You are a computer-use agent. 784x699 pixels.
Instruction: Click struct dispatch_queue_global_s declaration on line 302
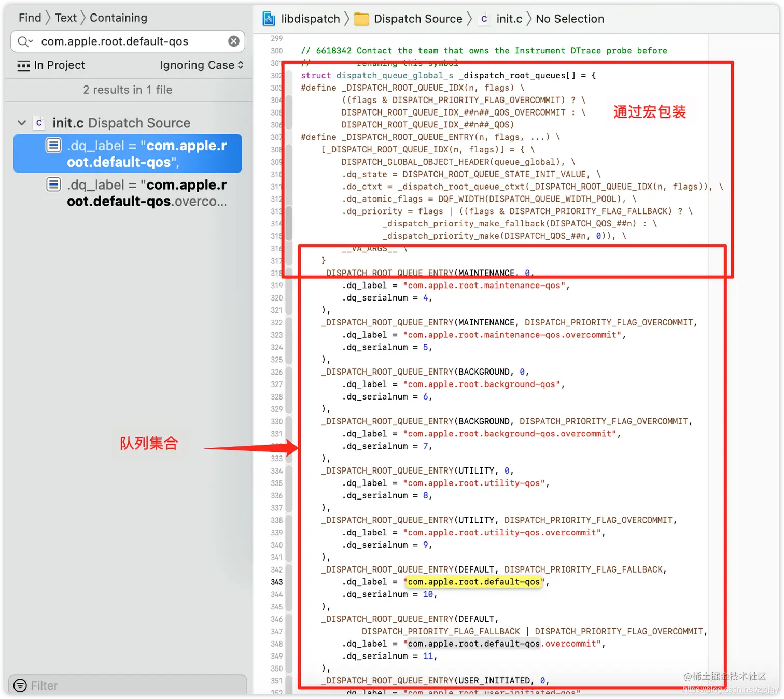pyautogui.click(x=448, y=76)
